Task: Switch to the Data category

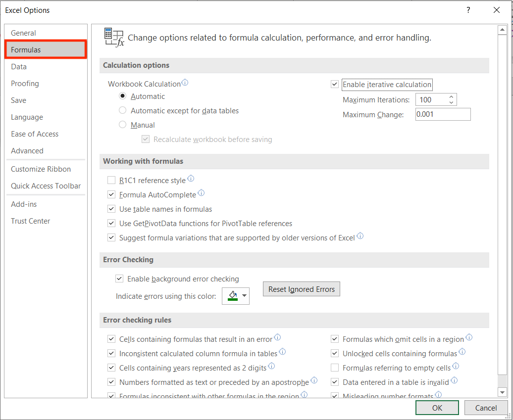Action: [46, 67]
